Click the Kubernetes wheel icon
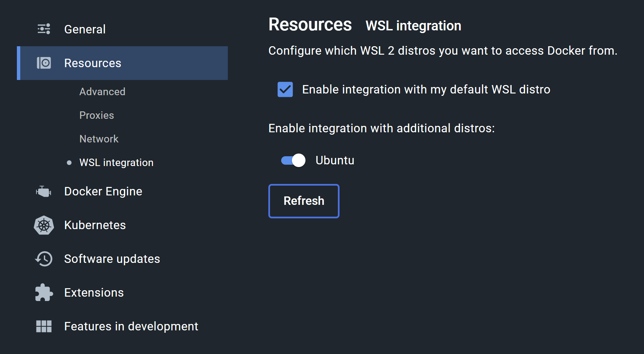Screen dimensions: 644x354 [44, 225]
